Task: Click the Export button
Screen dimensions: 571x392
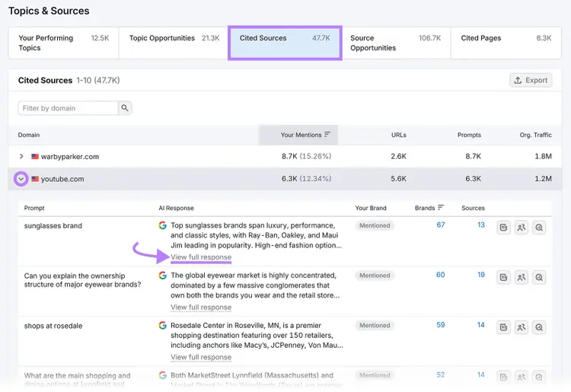Action: tap(531, 81)
